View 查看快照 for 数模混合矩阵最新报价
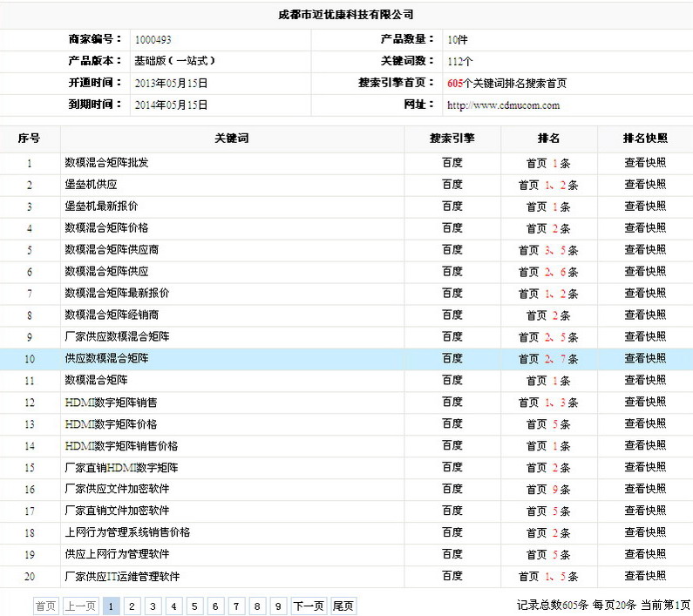Screen dimensions: 693x616 pos(645,293)
